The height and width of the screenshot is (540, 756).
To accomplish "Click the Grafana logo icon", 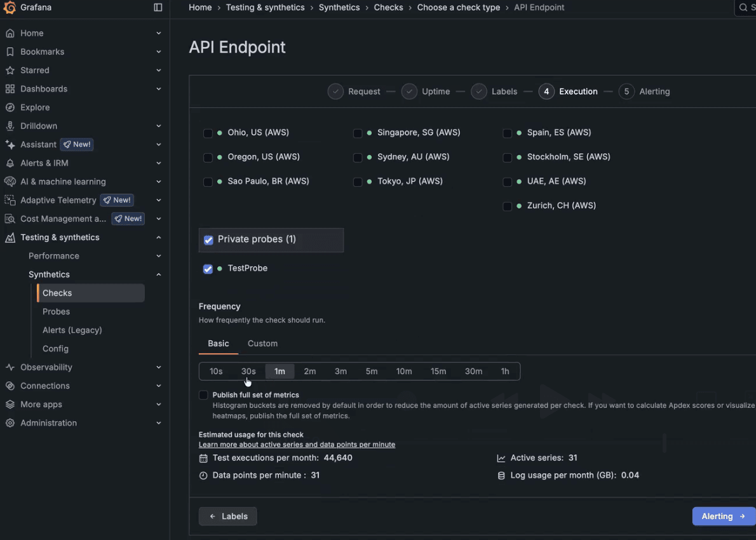I will [9, 7].
